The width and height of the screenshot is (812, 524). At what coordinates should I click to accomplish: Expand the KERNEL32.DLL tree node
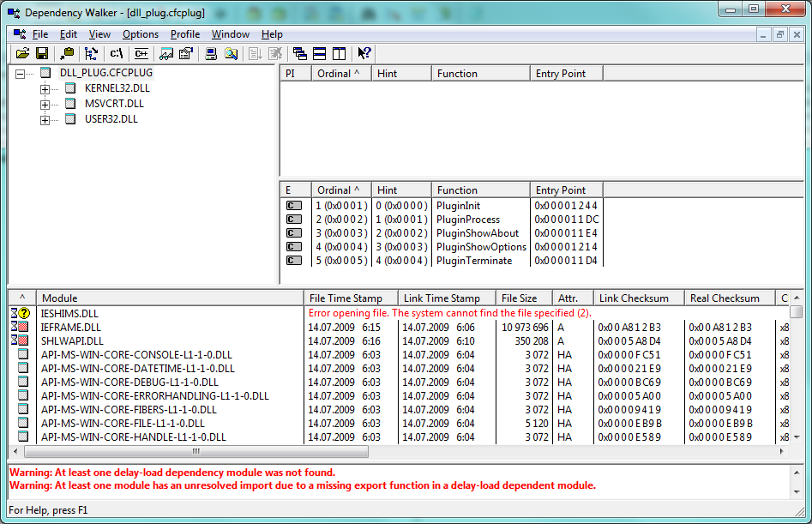[45, 89]
